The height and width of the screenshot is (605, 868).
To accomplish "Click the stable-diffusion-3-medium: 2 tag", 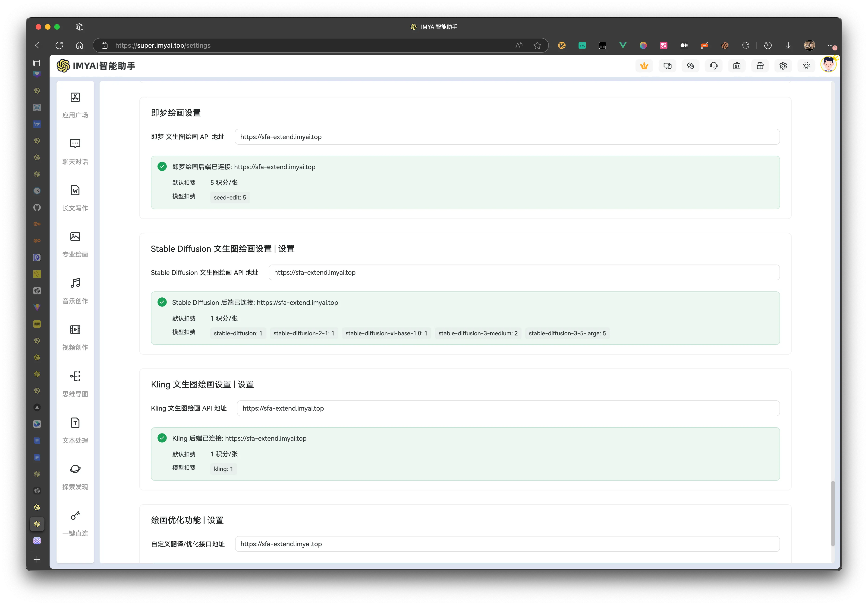I will pos(478,333).
